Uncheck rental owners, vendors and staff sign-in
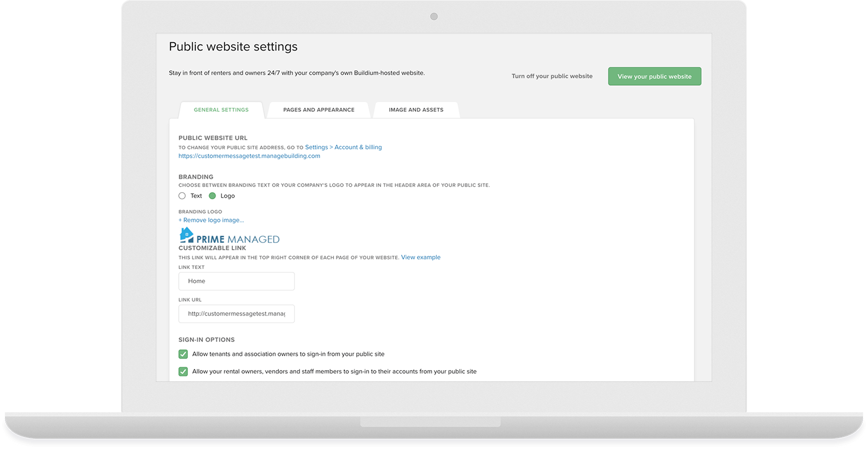Image resolution: width=868 pixels, height=449 pixels. 183,371
